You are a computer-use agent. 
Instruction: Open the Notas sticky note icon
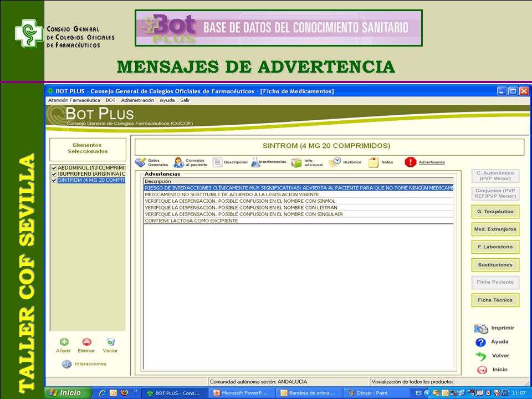click(373, 162)
